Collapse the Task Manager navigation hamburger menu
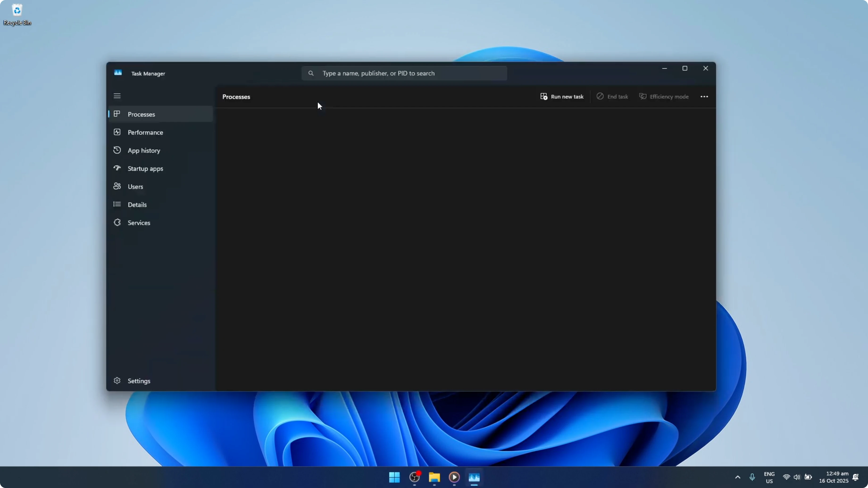The height and width of the screenshot is (488, 868). pyautogui.click(x=117, y=96)
